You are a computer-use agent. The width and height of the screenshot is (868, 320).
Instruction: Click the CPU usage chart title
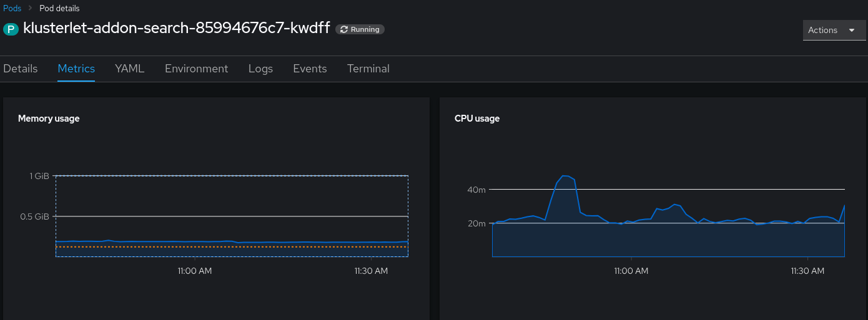click(x=477, y=119)
